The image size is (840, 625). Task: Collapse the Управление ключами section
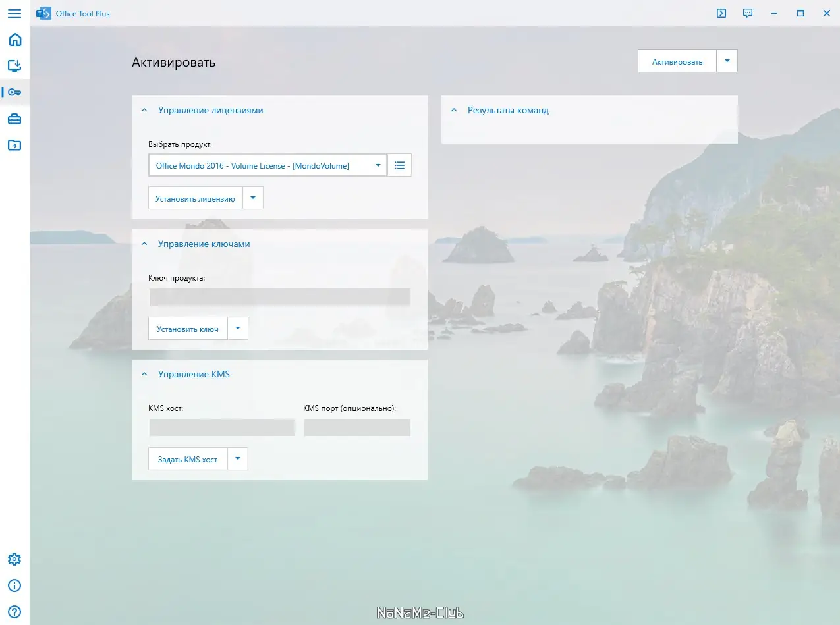[144, 244]
